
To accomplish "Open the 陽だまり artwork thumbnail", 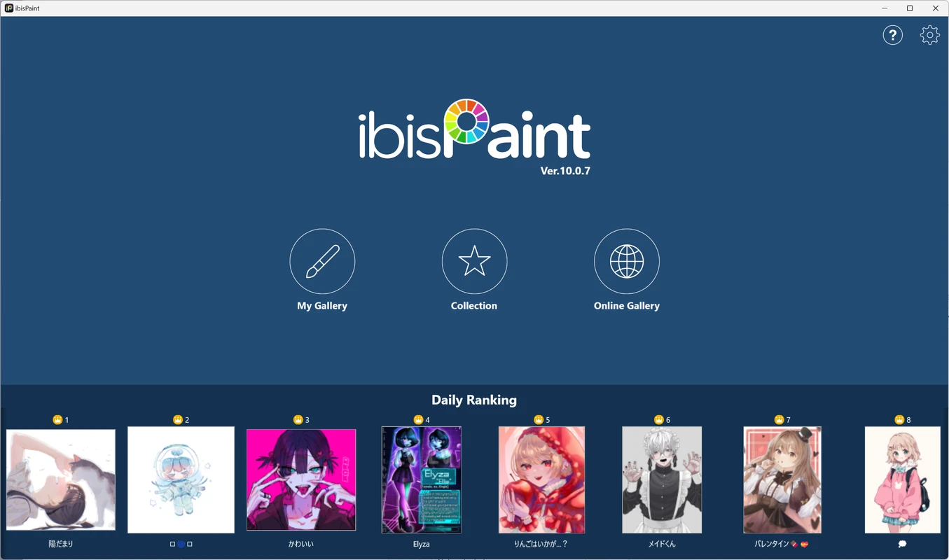I will [x=60, y=479].
